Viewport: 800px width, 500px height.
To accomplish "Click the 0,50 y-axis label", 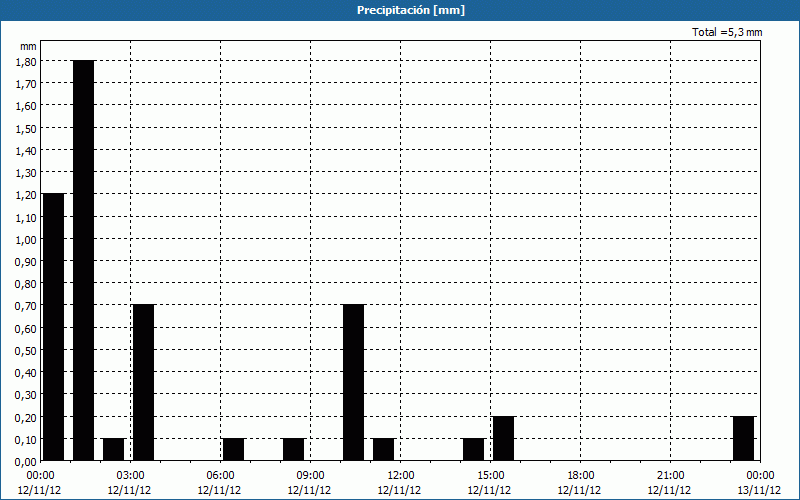I will click(x=26, y=351).
